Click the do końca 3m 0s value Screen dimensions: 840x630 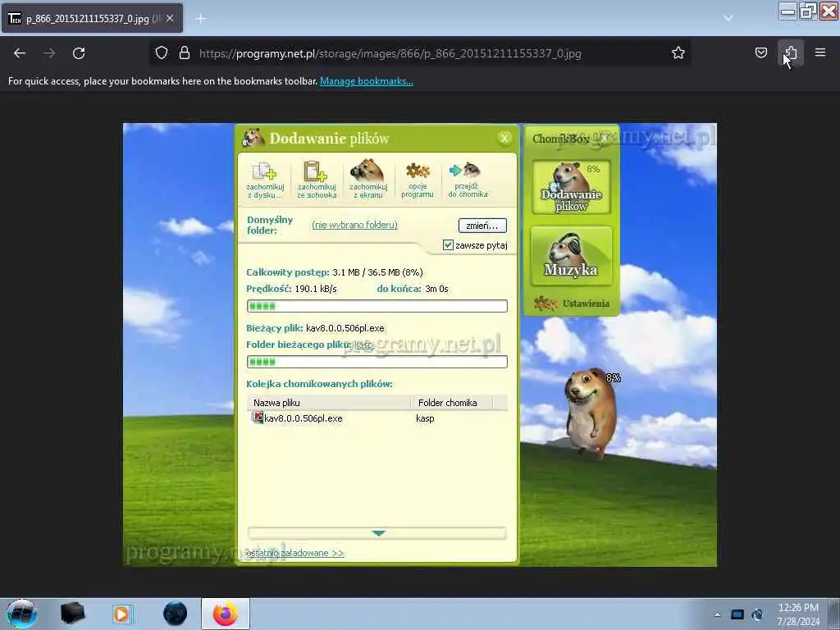tap(436, 289)
